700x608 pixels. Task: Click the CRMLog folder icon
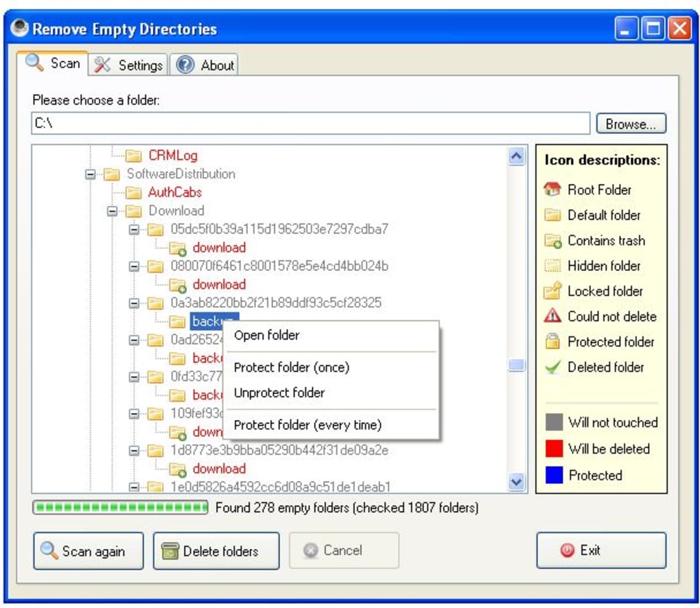click(x=134, y=156)
